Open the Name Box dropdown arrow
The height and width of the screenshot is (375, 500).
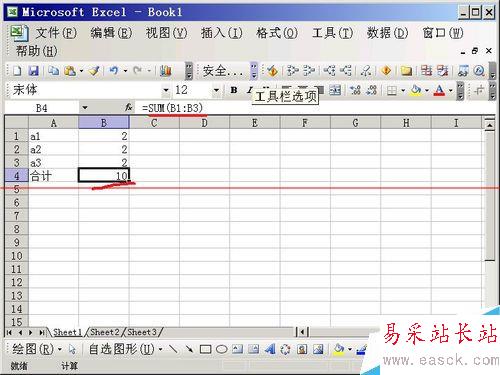[85, 108]
